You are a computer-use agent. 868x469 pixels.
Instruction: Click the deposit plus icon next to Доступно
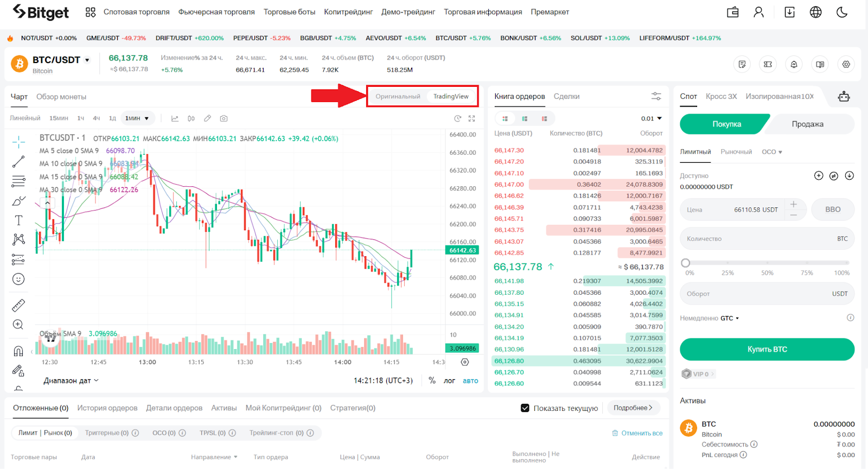(x=819, y=176)
